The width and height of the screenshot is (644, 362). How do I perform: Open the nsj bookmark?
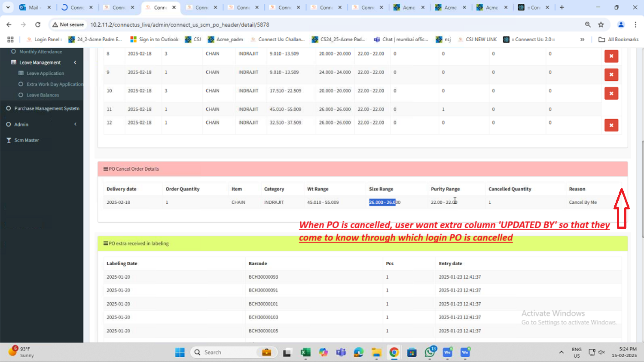tap(443, 39)
